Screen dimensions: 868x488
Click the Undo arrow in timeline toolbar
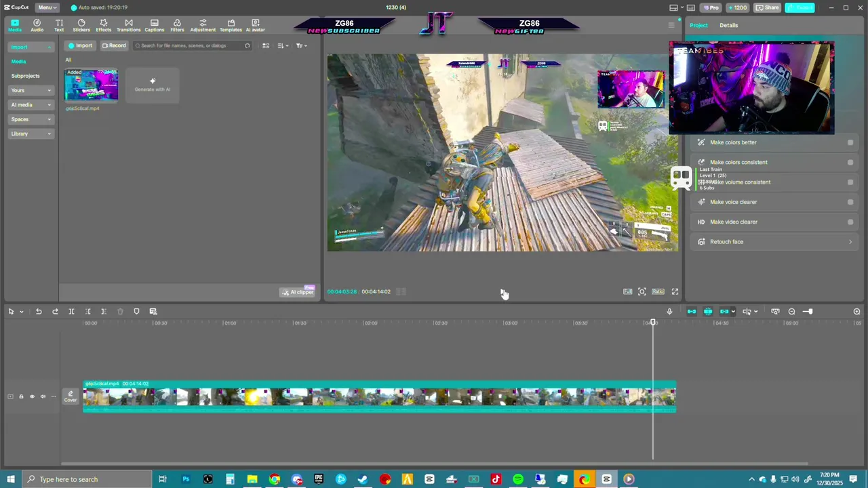pos(39,311)
